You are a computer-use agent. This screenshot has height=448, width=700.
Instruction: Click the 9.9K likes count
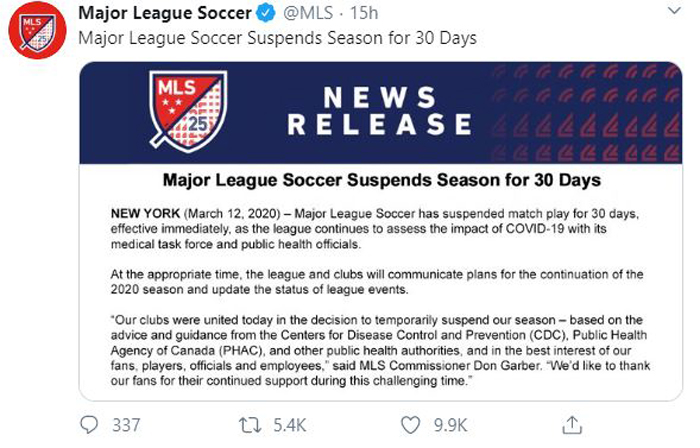pyautogui.click(x=450, y=425)
